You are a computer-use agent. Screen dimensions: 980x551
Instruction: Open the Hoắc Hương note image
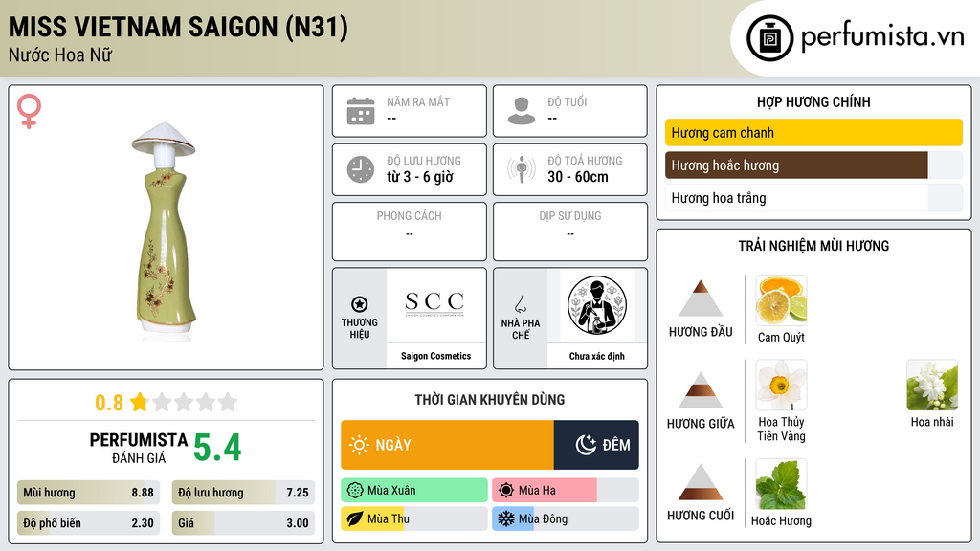[x=781, y=484]
